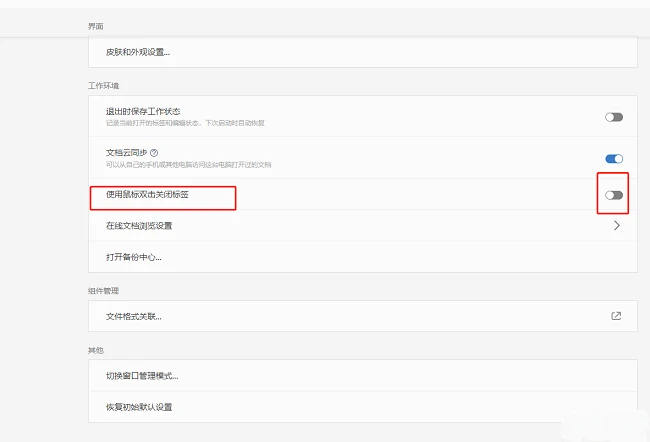Click 退出时保存工作状态 label text

pyautogui.click(x=143, y=112)
